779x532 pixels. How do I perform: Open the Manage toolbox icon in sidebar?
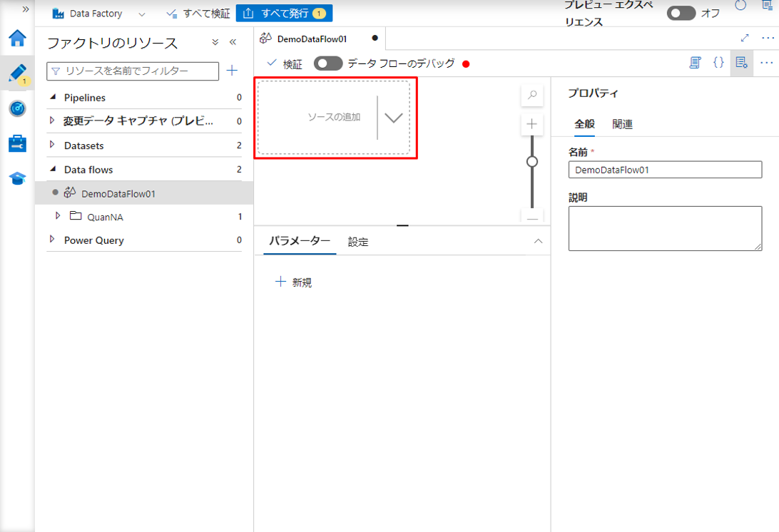click(17, 143)
